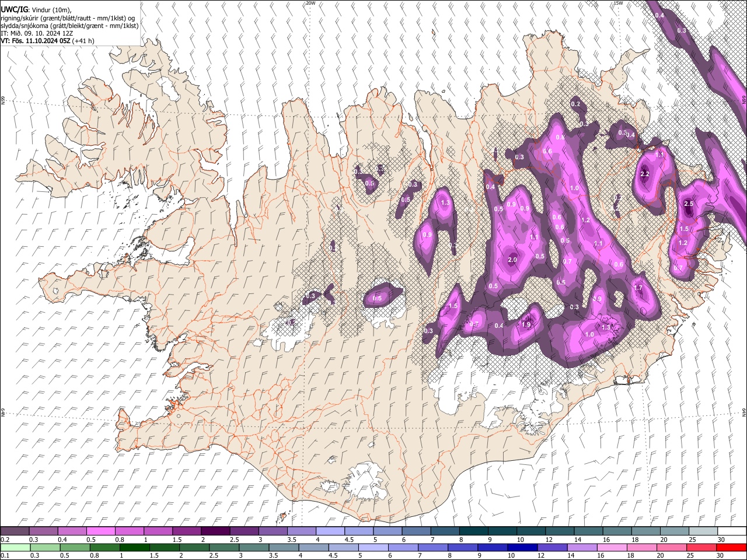747x560 pixels.
Task: Pick the darkest purple swatch between 2 and 2.5 on the top scale
Action: (215, 531)
